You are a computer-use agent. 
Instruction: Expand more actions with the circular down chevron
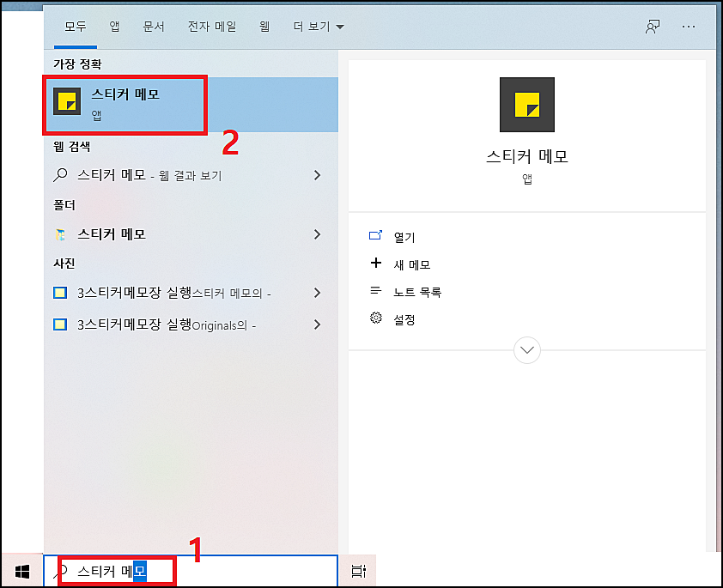click(527, 350)
